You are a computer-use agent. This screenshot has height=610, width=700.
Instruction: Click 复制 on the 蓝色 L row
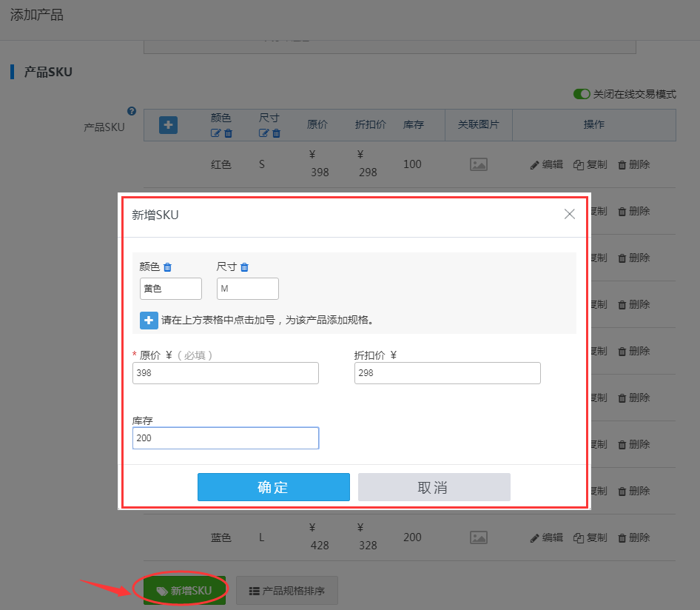pos(590,537)
